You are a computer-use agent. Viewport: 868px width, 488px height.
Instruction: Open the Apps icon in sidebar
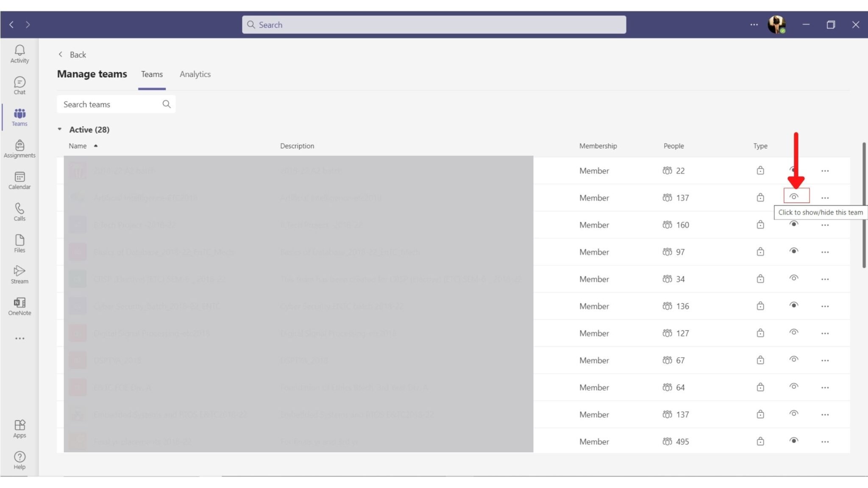pos(19,426)
